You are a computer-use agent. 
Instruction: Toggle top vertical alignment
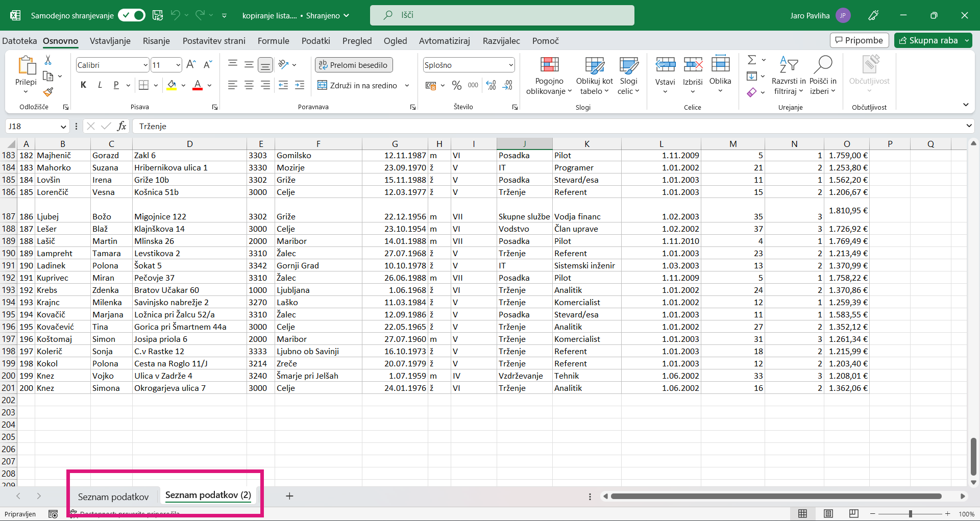pyautogui.click(x=233, y=64)
